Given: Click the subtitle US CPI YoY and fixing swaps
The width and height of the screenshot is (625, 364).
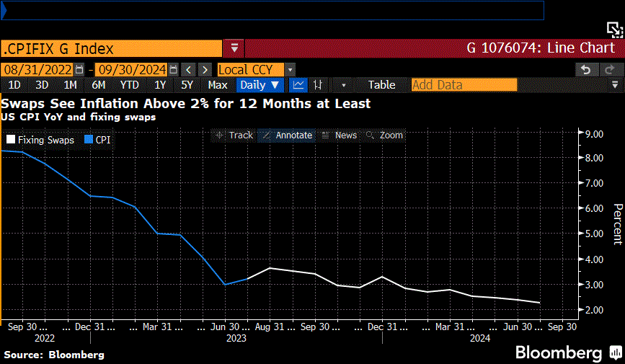Looking at the screenshot, I should [78, 117].
